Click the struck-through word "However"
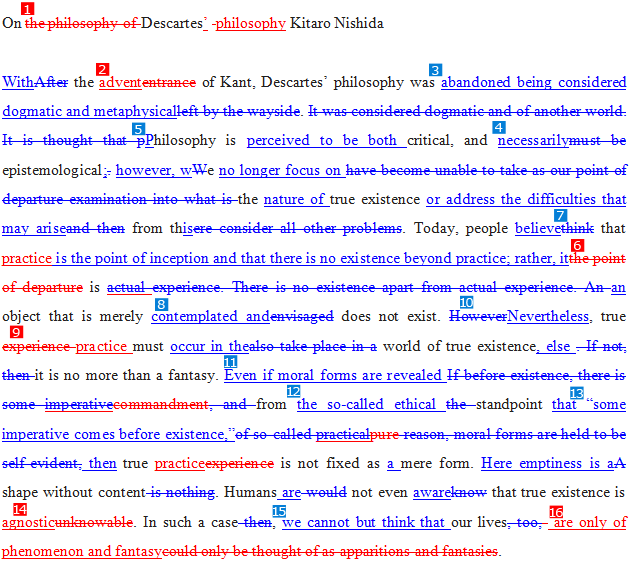 [478, 316]
